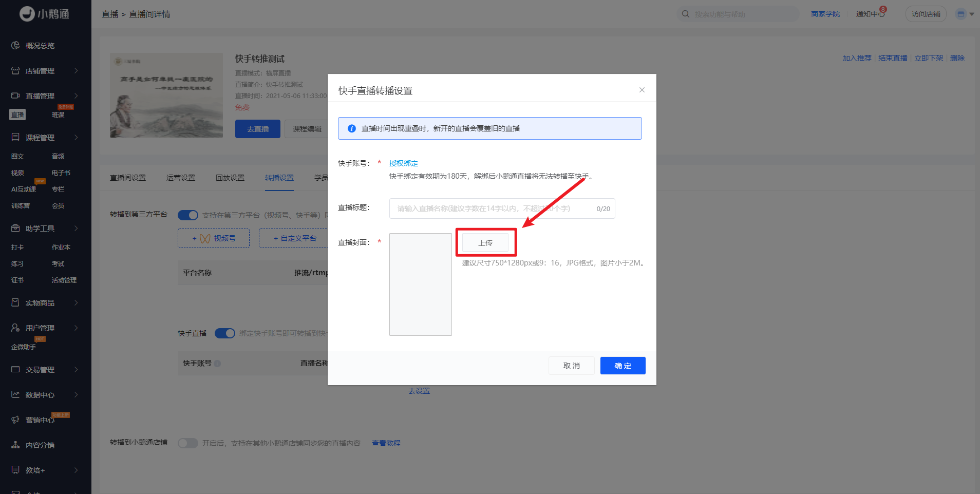980x494 pixels.
Task: Add 视频号 platform button
Action: coord(214,238)
